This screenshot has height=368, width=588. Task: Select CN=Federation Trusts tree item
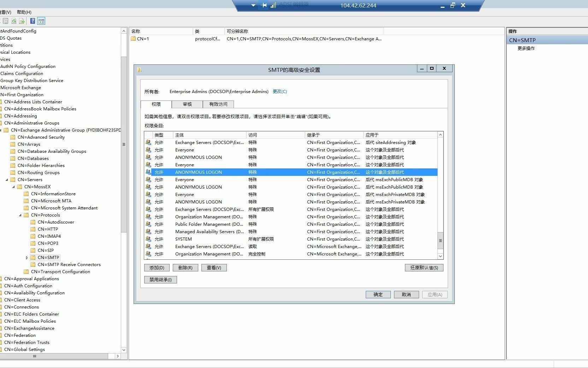coord(27,342)
